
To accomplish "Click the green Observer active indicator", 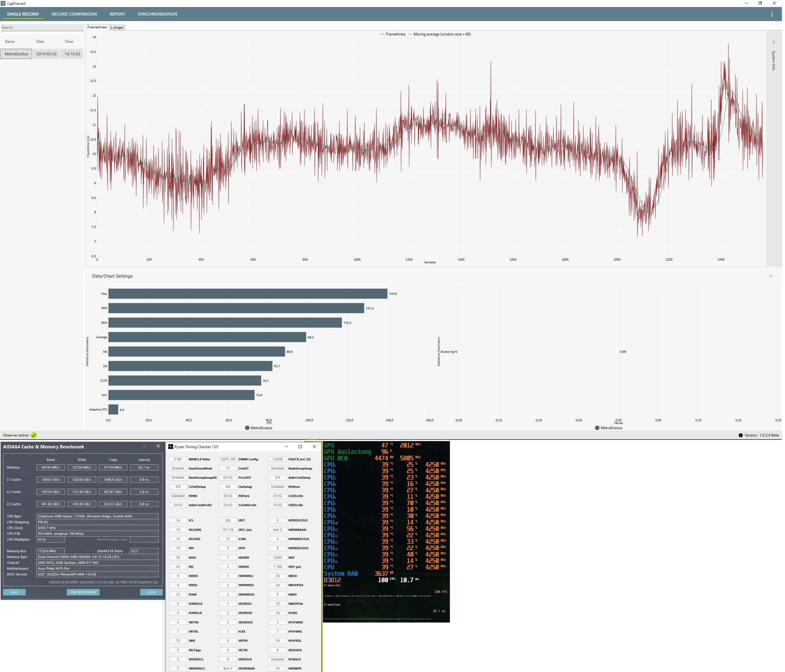I will click(34, 435).
